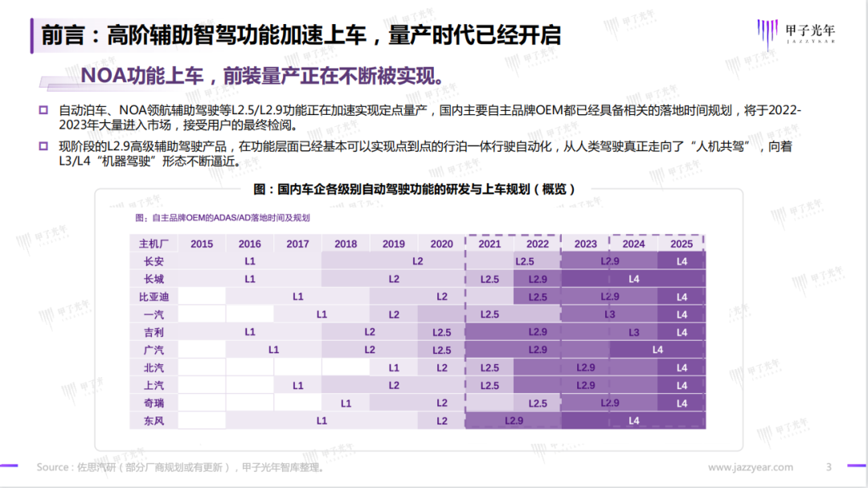
Task: Select the first square bullet marker
Action: 43,110
